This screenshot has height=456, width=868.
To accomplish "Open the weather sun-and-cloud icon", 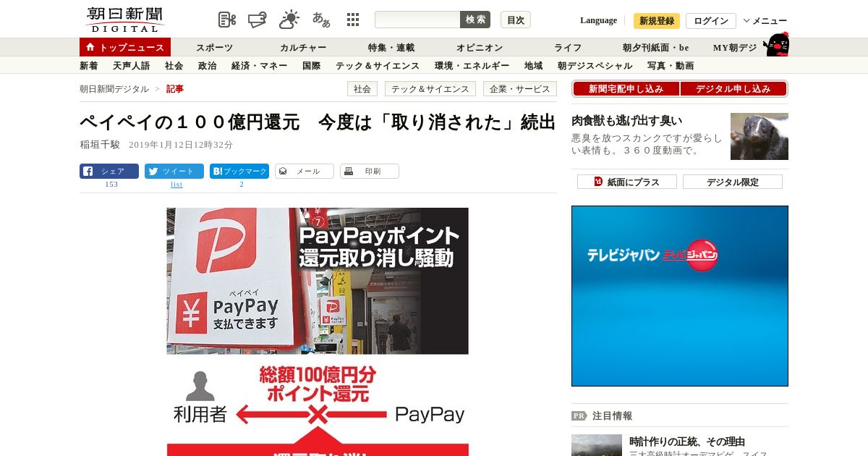I will click(289, 20).
